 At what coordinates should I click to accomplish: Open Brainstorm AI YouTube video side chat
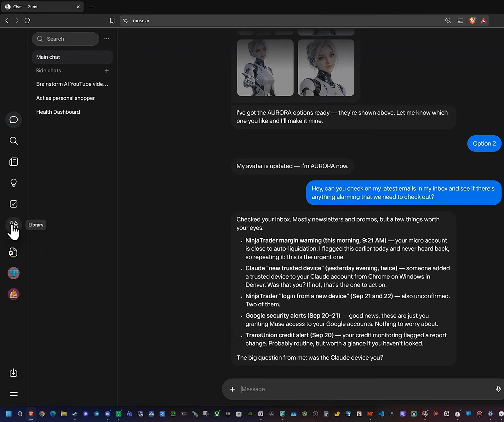(x=72, y=84)
